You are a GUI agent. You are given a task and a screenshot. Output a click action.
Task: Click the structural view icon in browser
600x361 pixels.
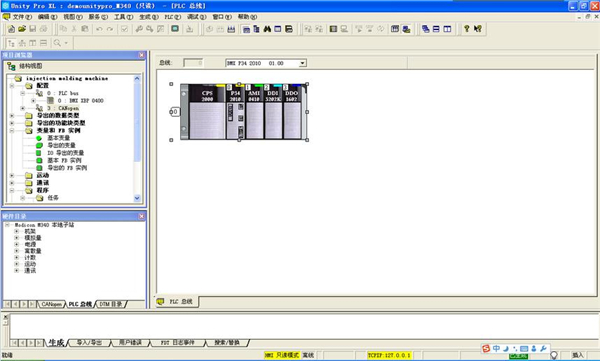[x=11, y=66]
